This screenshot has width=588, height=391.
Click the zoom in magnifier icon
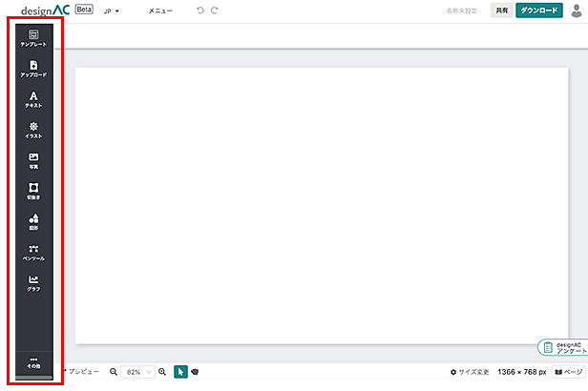click(162, 372)
